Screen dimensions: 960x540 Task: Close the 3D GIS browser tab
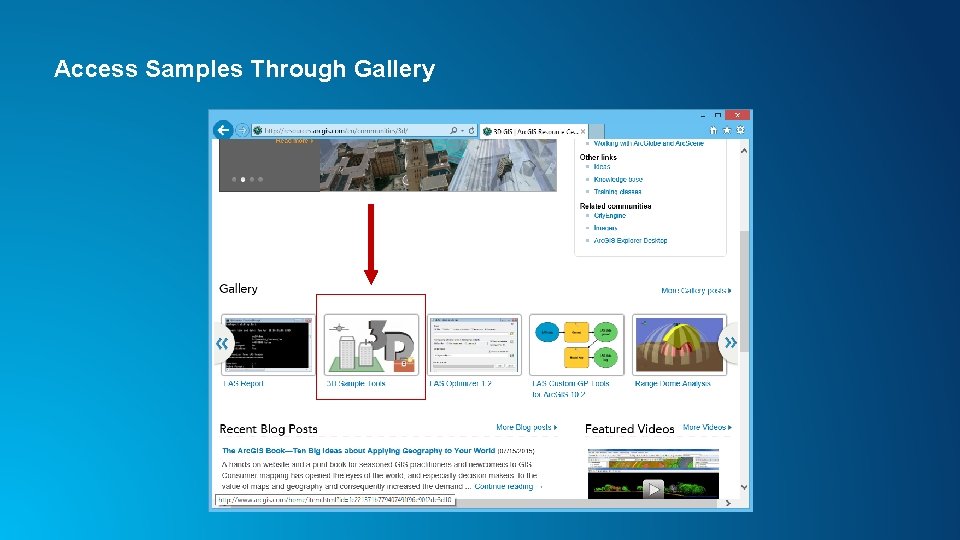pyautogui.click(x=583, y=131)
